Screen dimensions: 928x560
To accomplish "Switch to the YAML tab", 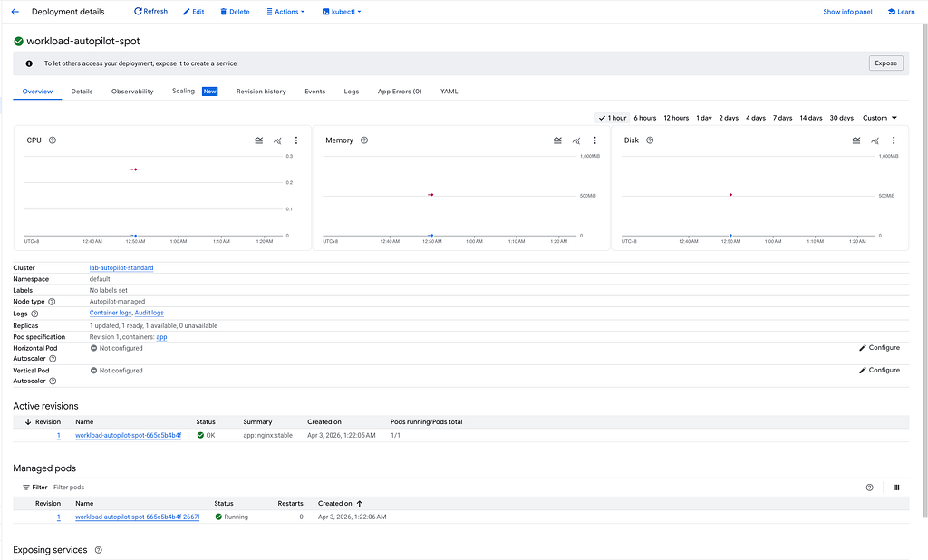I will pos(449,92).
